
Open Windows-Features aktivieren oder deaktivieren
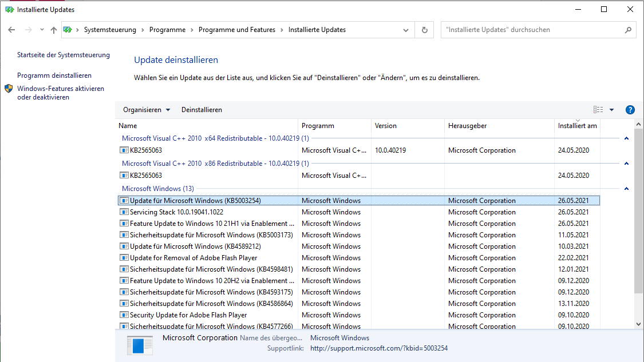tap(60, 93)
